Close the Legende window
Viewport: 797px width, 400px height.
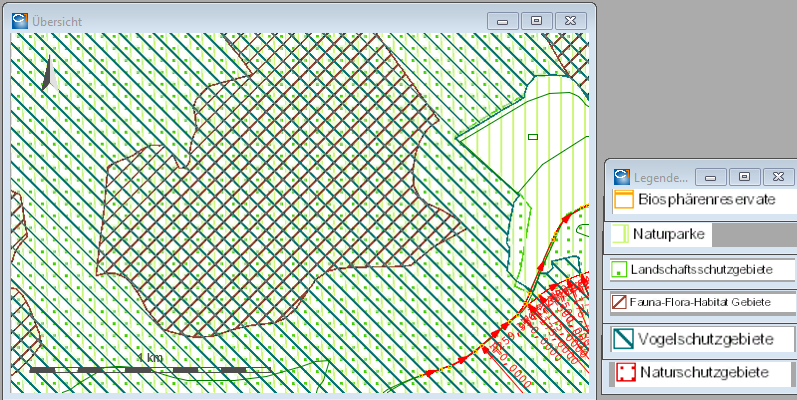(778, 177)
